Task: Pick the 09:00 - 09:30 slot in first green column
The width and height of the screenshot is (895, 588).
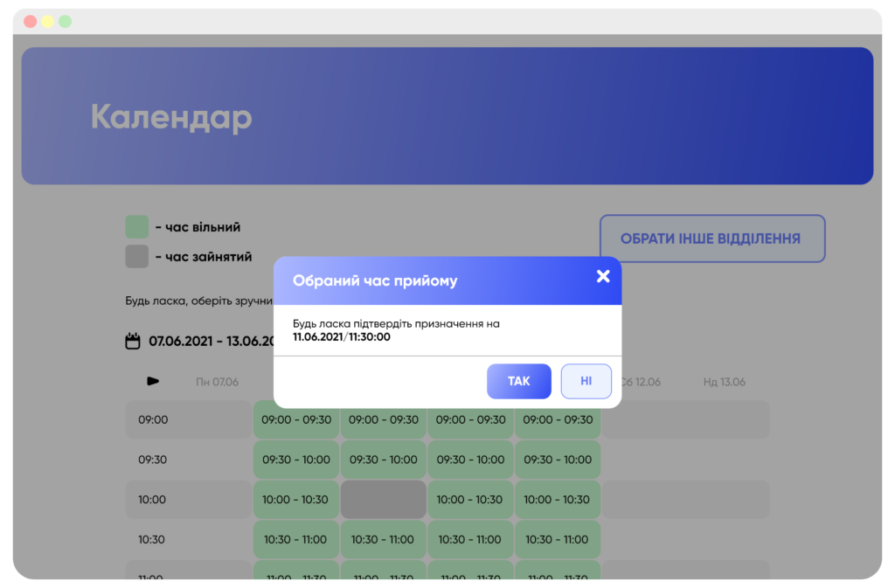Action: tap(296, 419)
